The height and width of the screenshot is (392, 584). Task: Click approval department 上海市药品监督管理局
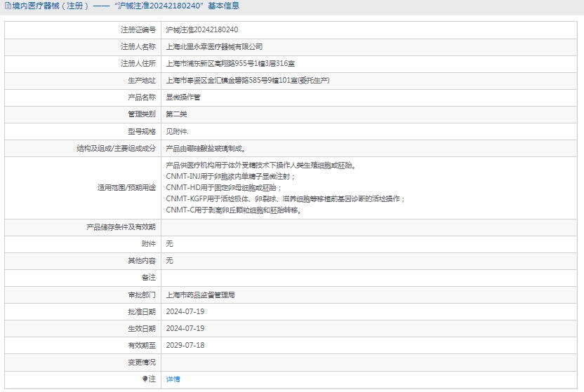pos(200,295)
